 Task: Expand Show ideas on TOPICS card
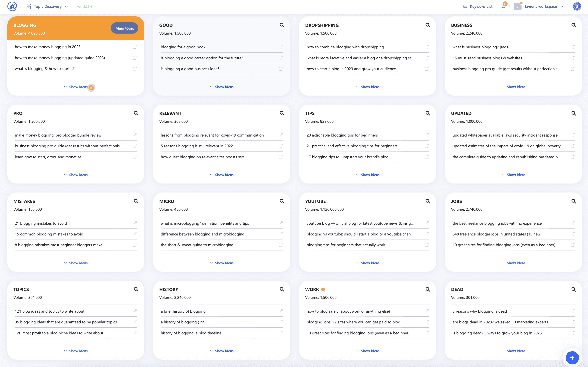click(x=76, y=351)
